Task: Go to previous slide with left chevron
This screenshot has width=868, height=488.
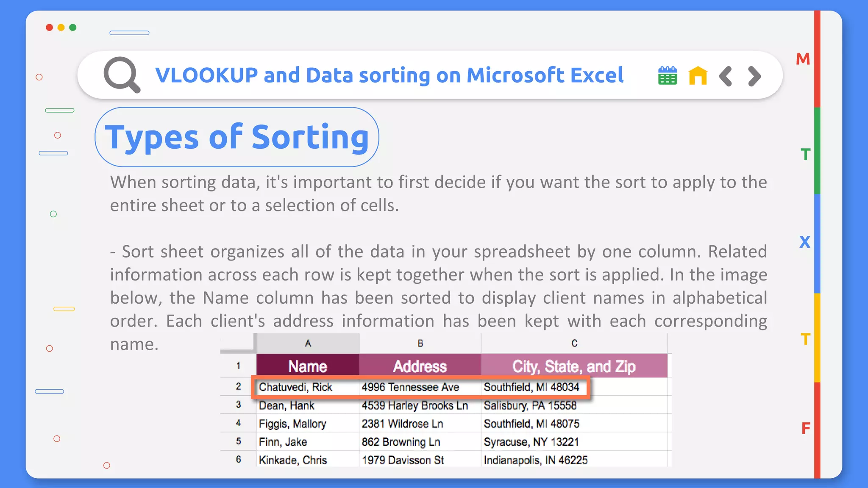Action: tap(726, 76)
